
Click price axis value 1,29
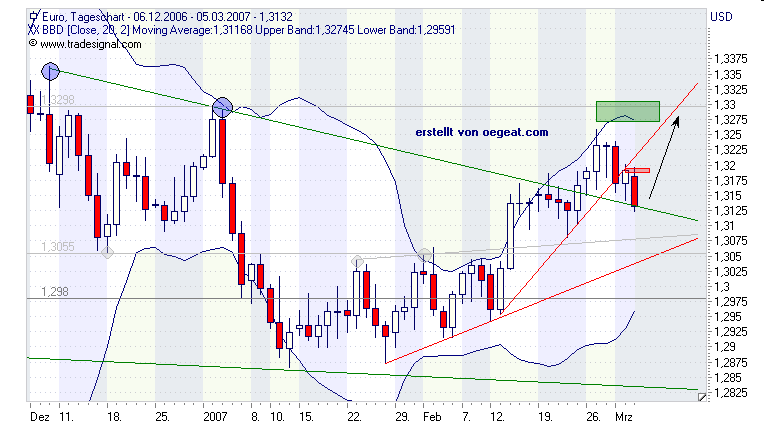pyautogui.click(x=725, y=347)
